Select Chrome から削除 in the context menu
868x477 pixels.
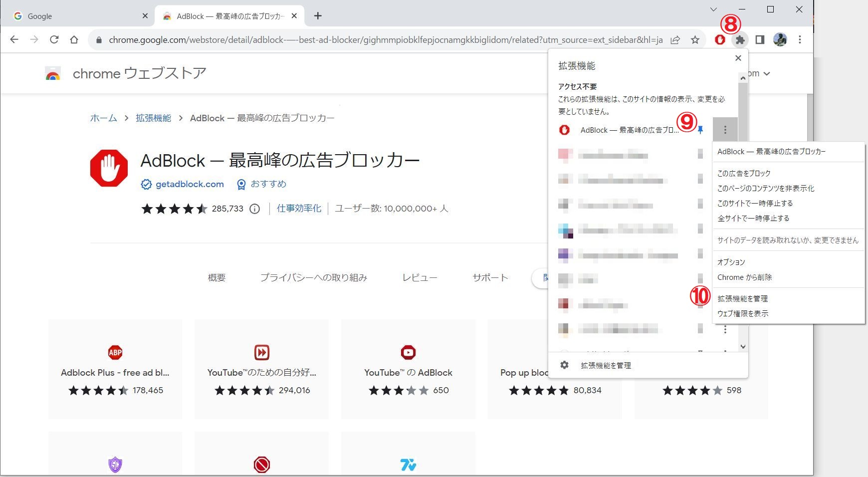[788, 277]
